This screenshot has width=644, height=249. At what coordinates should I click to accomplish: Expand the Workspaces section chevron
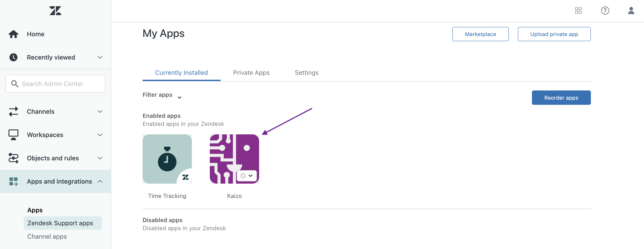(100, 135)
